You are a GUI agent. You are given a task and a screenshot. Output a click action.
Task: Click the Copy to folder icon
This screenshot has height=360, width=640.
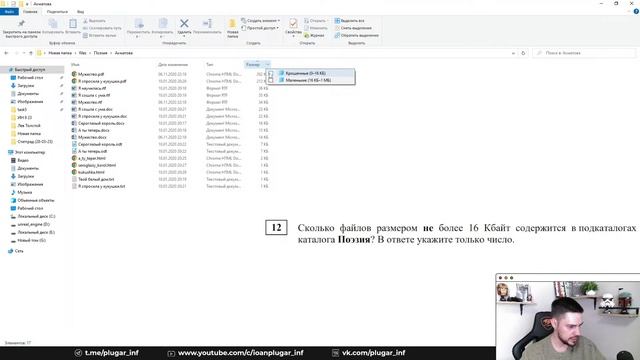tap(163, 24)
